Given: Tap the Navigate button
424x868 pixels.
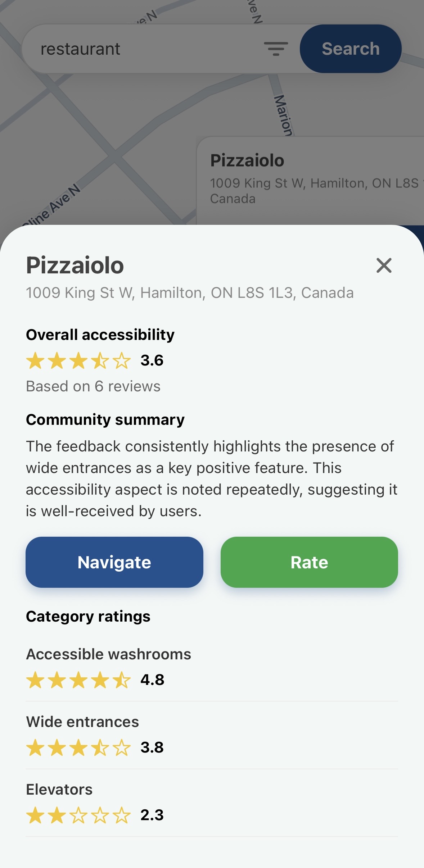Looking at the screenshot, I should click(x=114, y=562).
